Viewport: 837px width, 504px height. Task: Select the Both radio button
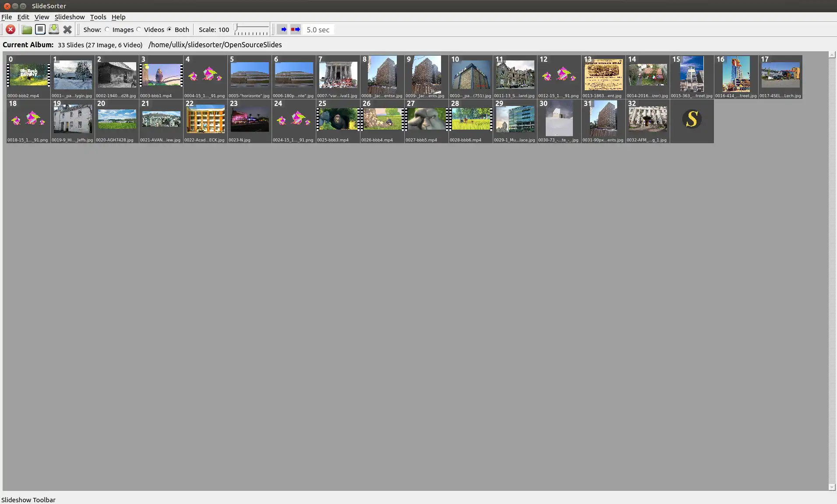170,29
